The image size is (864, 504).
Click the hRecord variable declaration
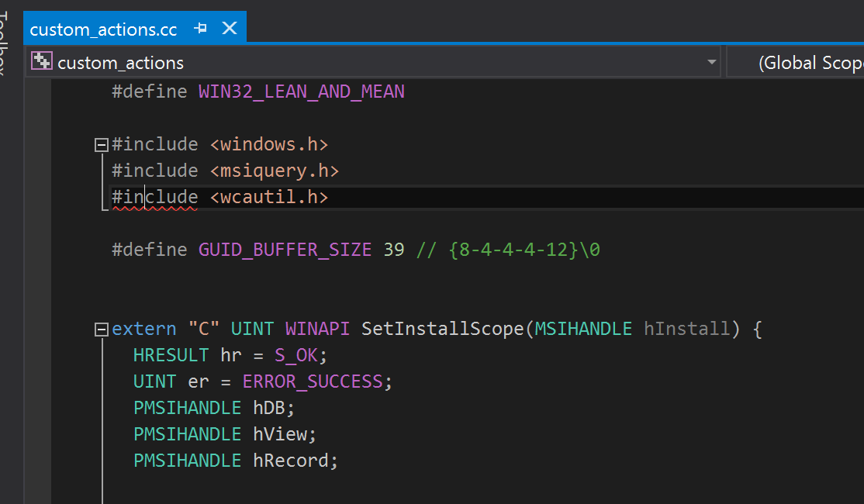pos(290,461)
